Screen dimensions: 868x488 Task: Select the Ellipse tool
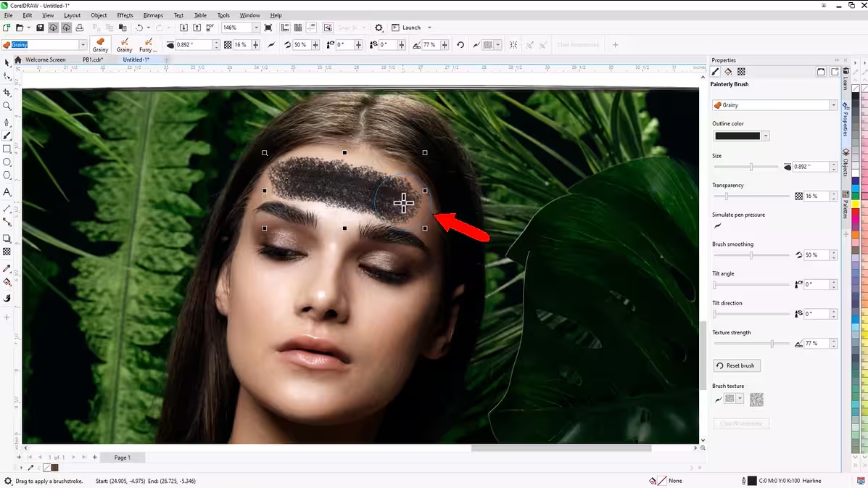coord(7,162)
